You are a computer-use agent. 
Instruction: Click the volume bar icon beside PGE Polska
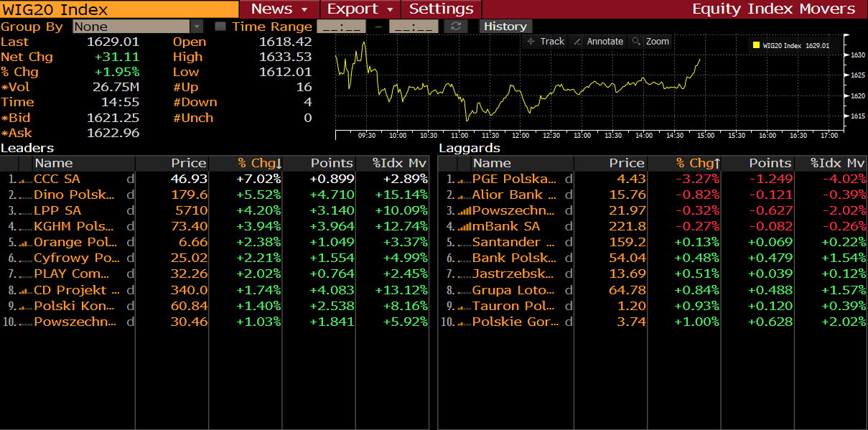(464, 179)
